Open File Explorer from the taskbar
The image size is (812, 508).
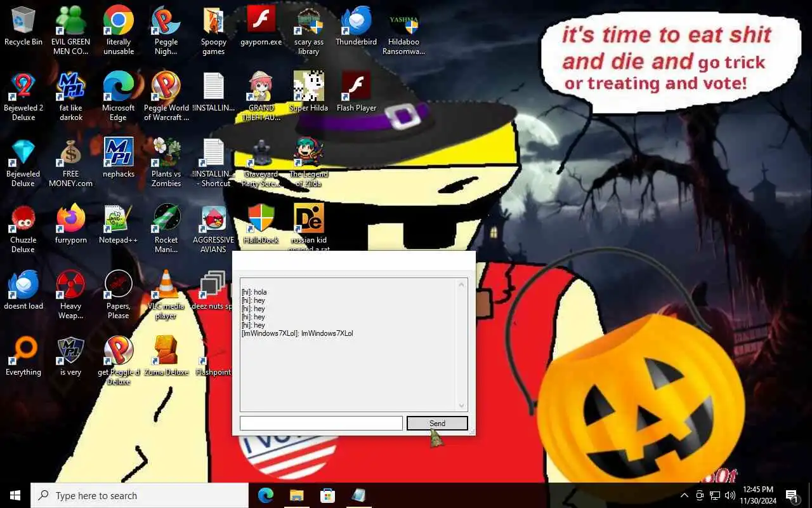pos(297,495)
